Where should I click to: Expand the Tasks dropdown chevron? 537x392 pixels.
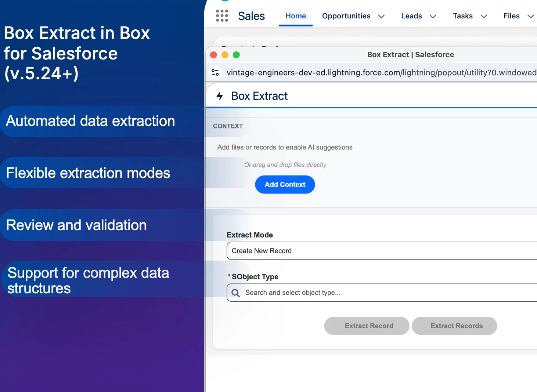click(484, 16)
